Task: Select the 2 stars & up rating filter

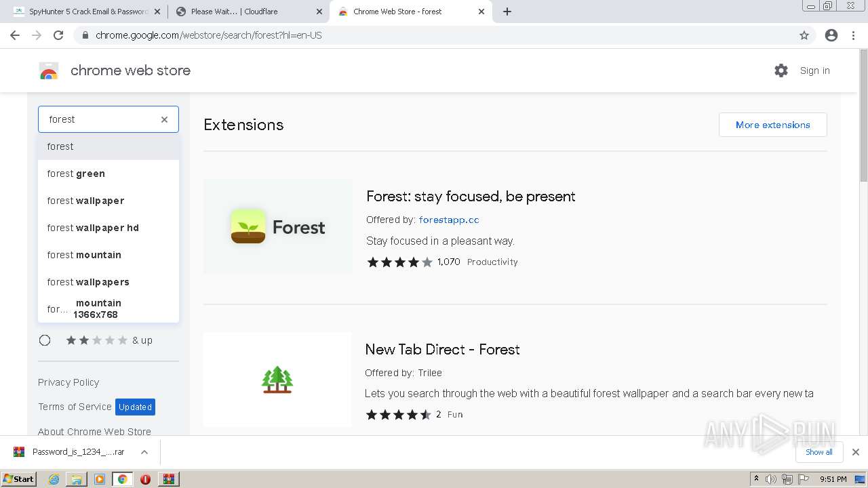Action: [x=45, y=340]
